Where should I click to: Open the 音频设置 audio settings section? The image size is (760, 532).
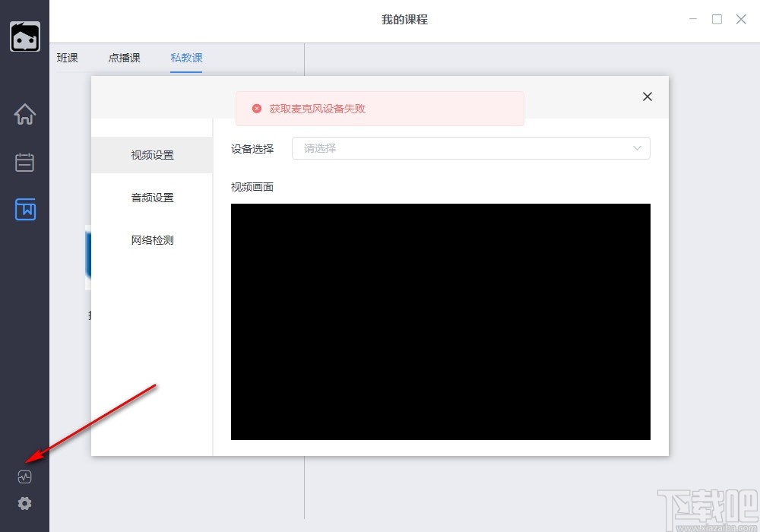coord(151,197)
